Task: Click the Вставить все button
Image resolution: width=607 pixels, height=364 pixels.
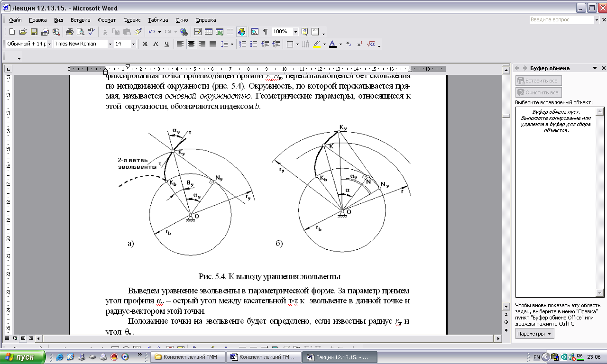Action: point(539,81)
